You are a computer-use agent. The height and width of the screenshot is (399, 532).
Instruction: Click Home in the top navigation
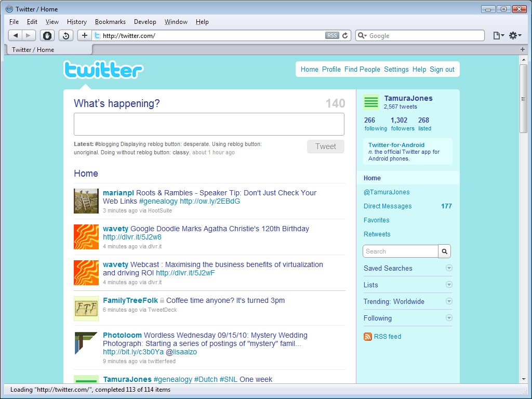pyautogui.click(x=310, y=69)
